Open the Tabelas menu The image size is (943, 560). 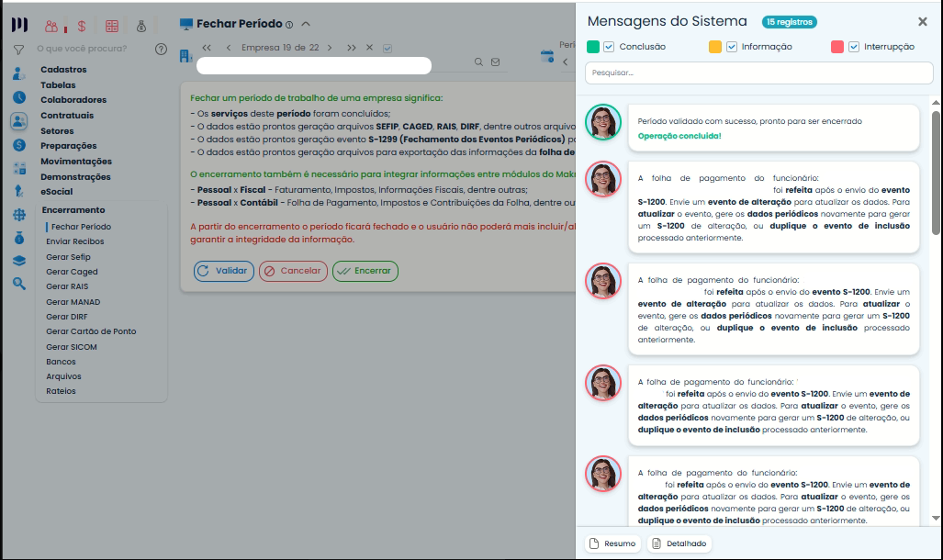click(x=59, y=85)
